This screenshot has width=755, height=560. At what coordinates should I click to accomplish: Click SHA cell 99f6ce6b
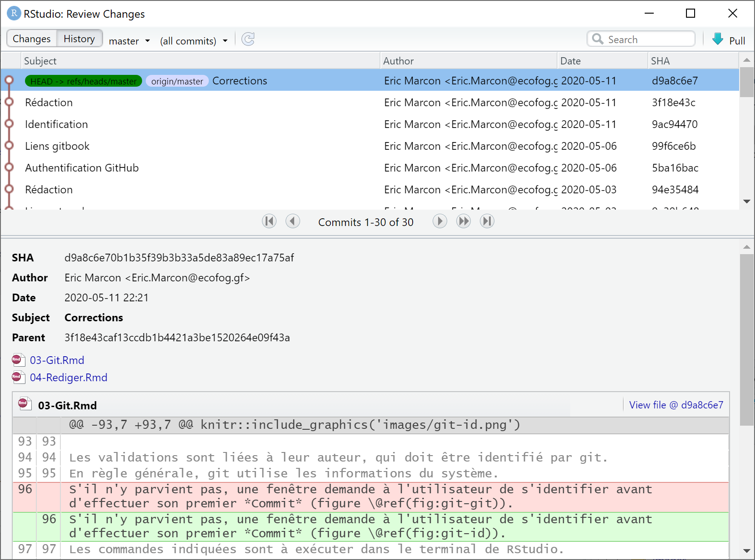point(674,146)
